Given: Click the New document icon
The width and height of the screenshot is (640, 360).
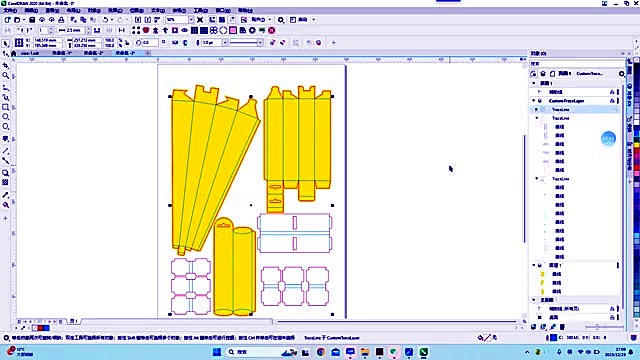Looking at the screenshot, I should (7, 20).
